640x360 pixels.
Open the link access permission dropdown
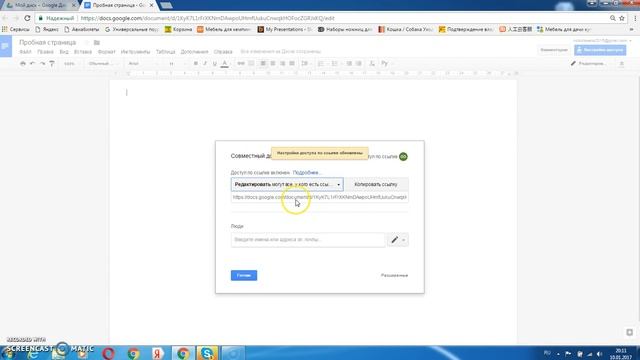(x=287, y=184)
